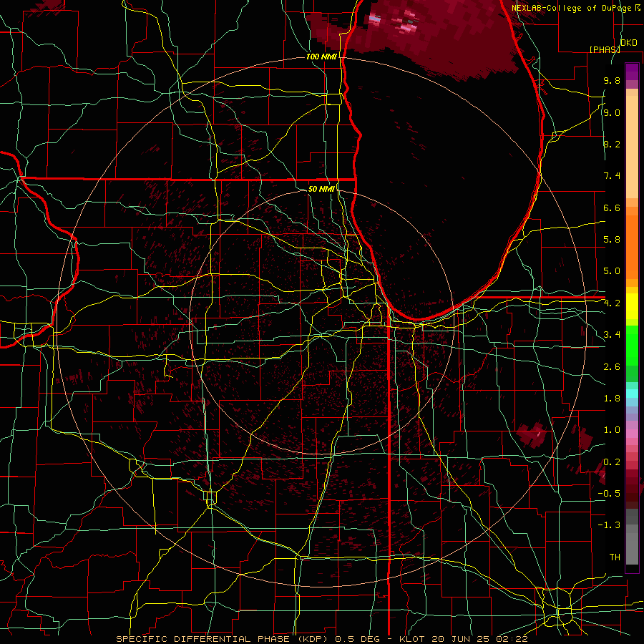This screenshot has width=644, height=644.
Task: Select the 100 NMI range ring label
Action: [321, 57]
